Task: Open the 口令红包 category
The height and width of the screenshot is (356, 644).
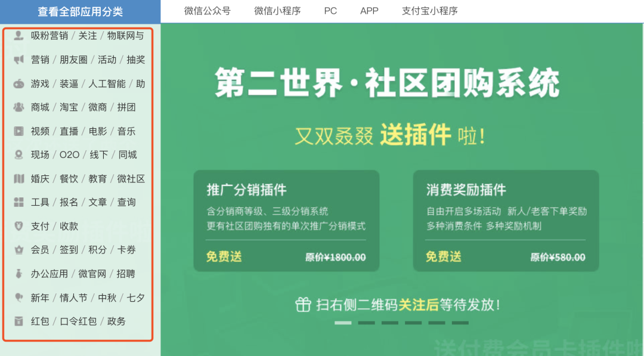Action: [x=79, y=321]
